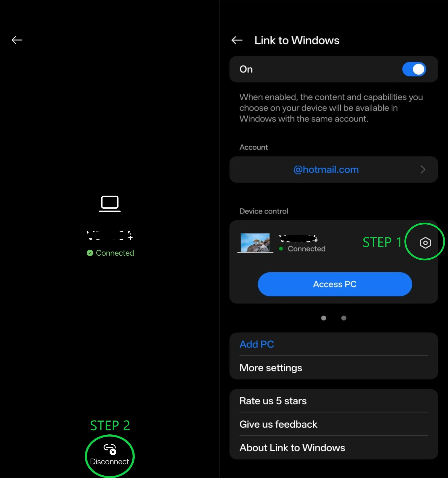Tap the green Connected checkmark icon
Viewport: 448px width, 478px height.
(x=90, y=253)
